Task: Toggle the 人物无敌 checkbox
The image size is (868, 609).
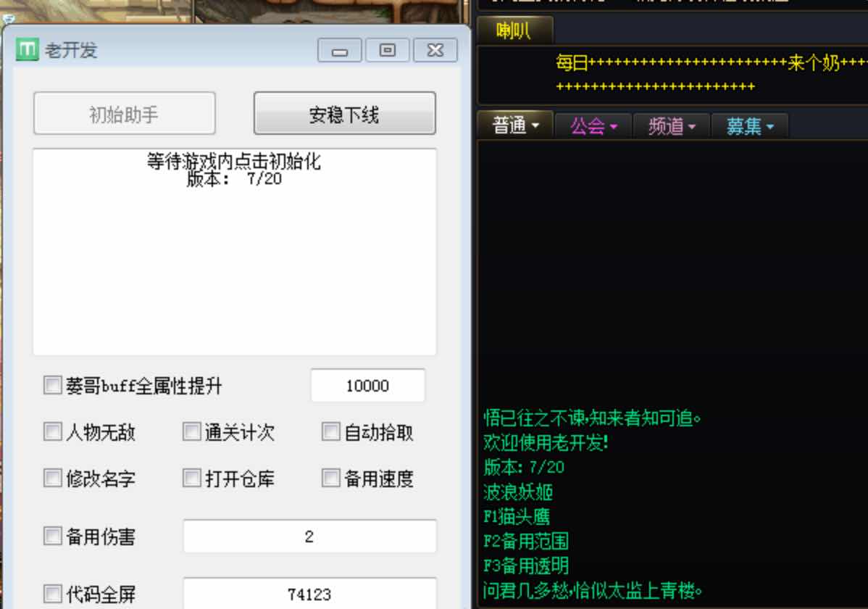Action: tap(53, 431)
